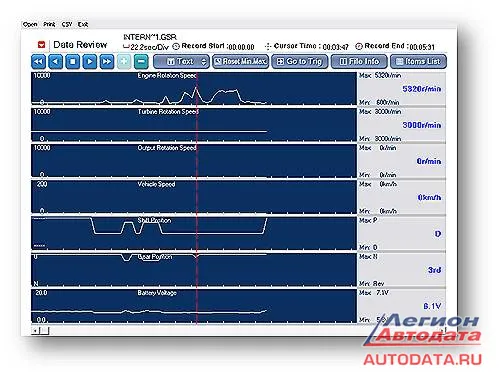This screenshot has width=499, height=378.
Task: Click the Record End time label
Action: click(395, 47)
